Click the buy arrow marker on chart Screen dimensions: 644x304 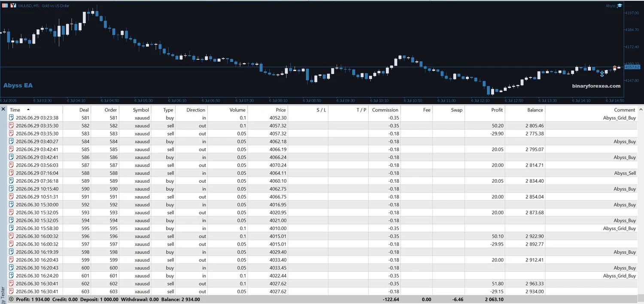click(602, 74)
